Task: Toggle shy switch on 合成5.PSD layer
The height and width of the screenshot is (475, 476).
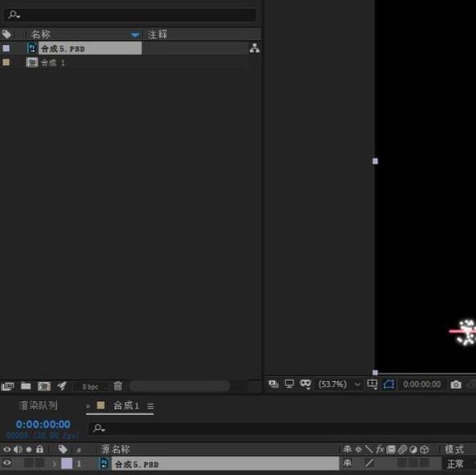Action: tap(347, 463)
